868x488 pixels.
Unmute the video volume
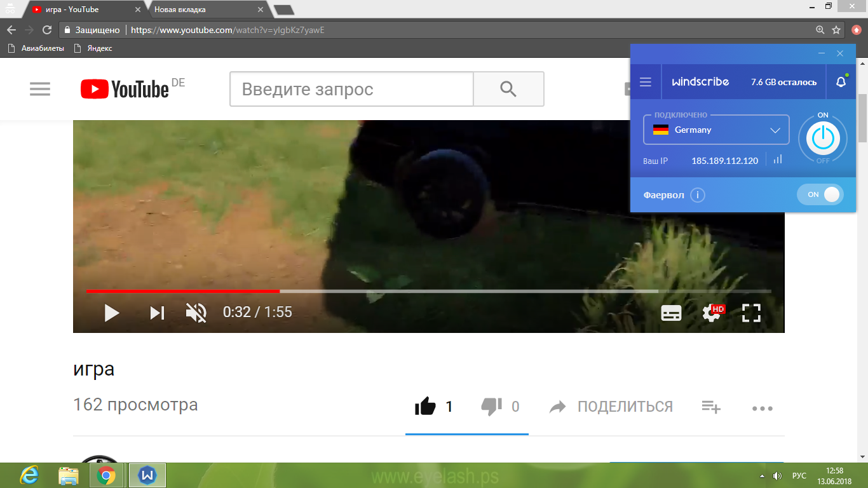(196, 313)
